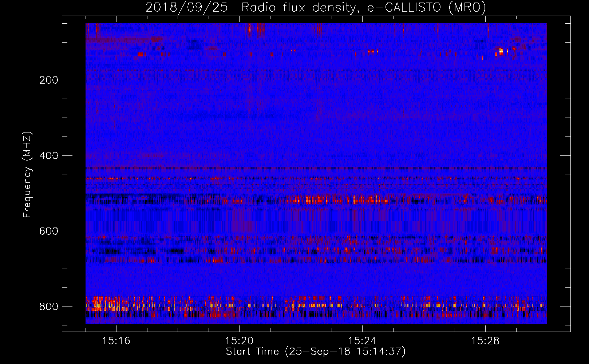Click the 15:16 time tick label

tap(116, 341)
